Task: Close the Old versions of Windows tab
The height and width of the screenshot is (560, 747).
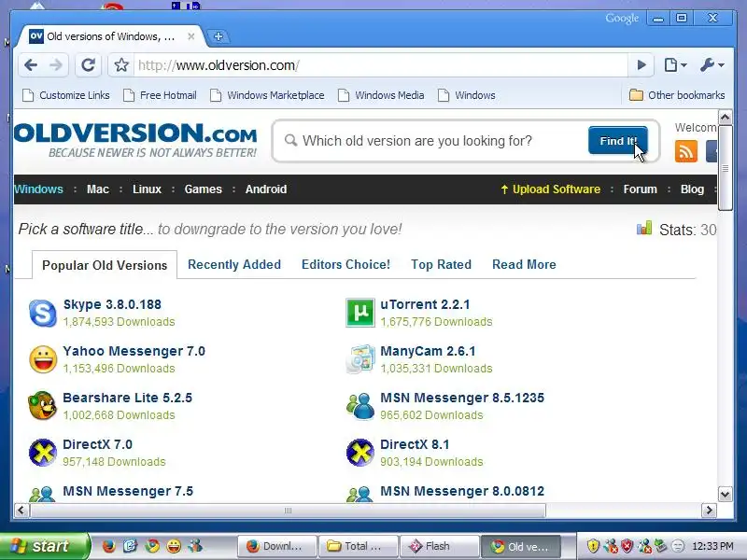Action: pyautogui.click(x=191, y=36)
